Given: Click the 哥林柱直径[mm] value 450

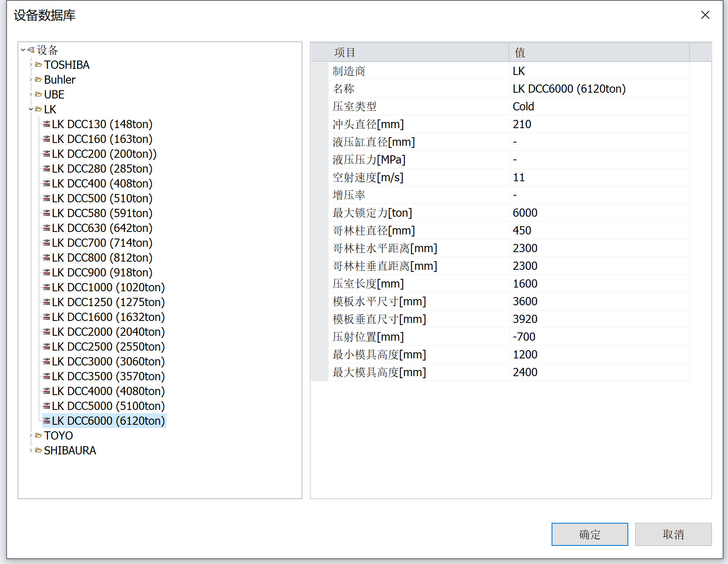Looking at the screenshot, I should click(x=522, y=230).
